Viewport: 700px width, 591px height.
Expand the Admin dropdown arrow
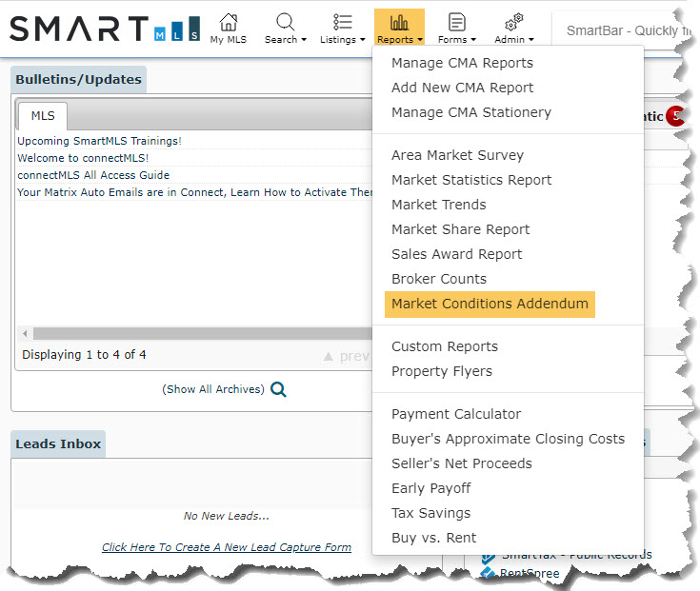[x=531, y=40]
